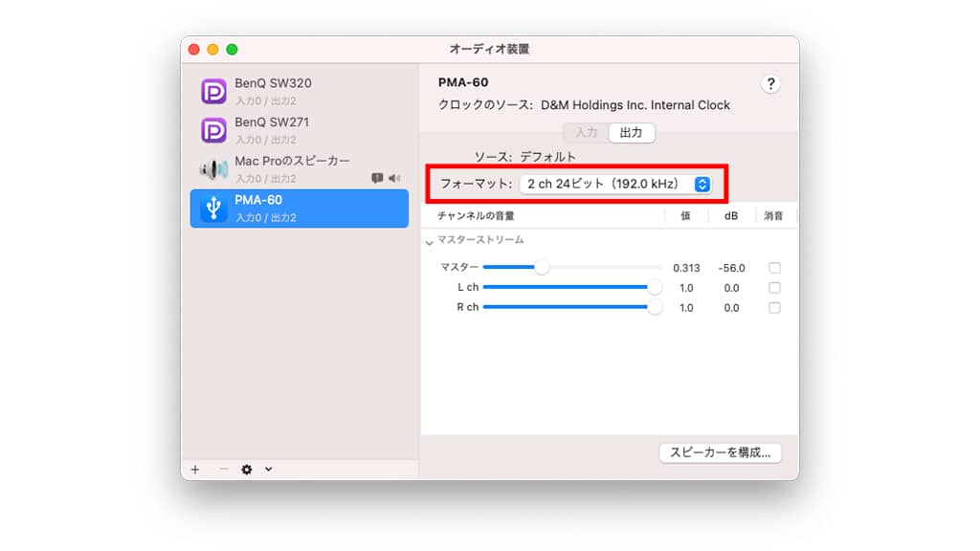Click the ソース: デフォルト label
980x551 pixels.
click(x=525, y=157)
